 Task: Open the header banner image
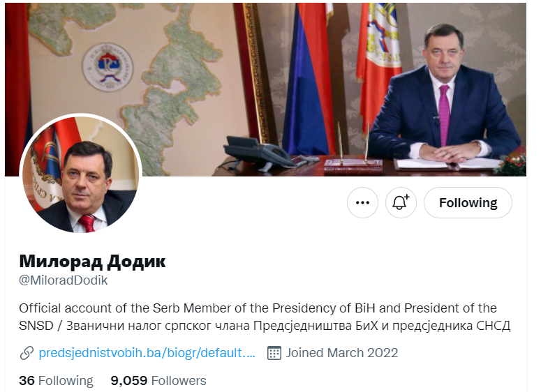[x=265, y=90]
